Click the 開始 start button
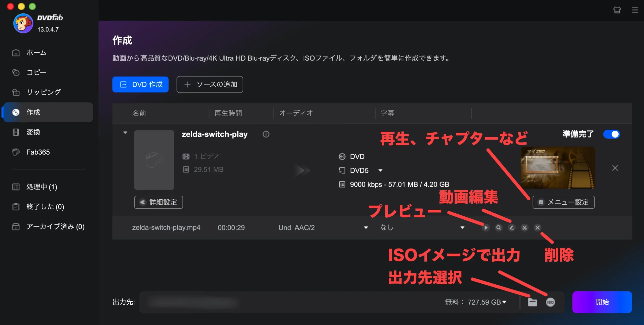The image size is (644, 325). pyautogui.click(x=602, y=302)
